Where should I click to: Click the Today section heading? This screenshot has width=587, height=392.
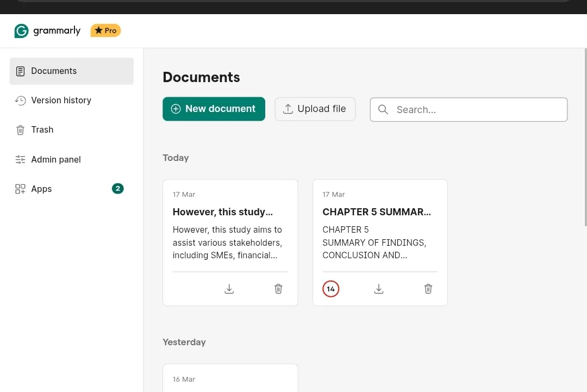176,158
